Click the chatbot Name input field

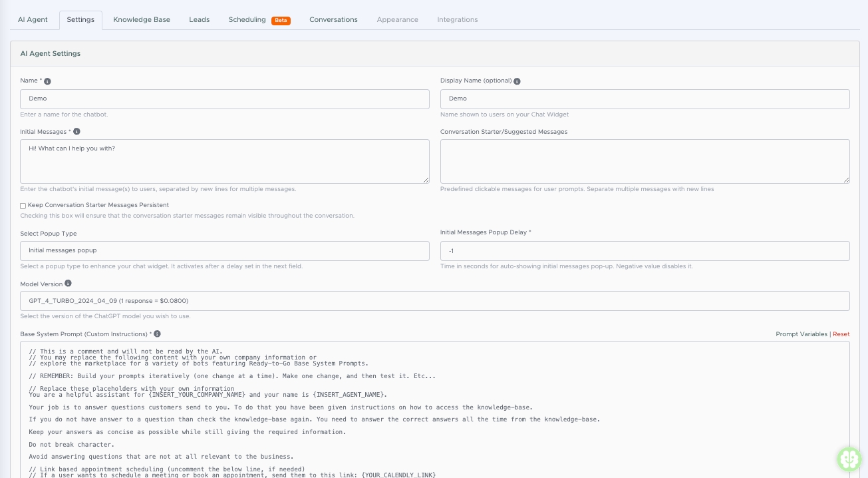click(x=224, y=99)
